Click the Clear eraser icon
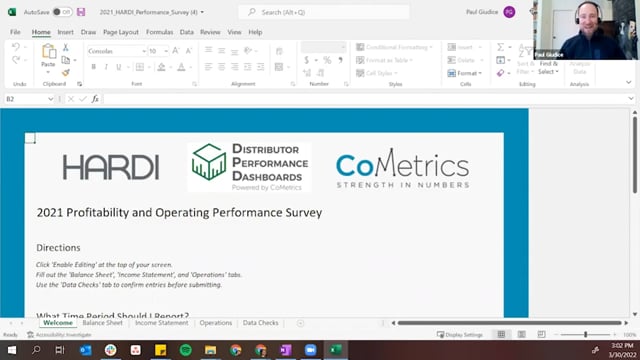The width and height of the screenshot is (640, 360). pos(500,73)
